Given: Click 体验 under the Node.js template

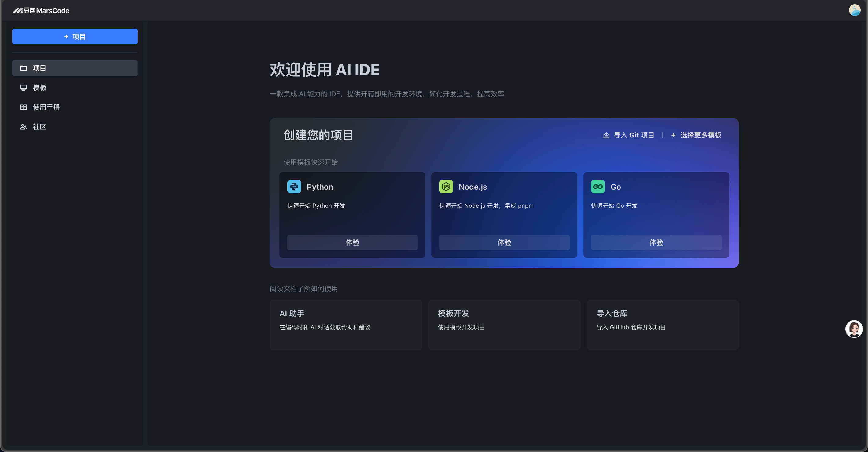Looking at the screenshot, I should point(504,242).
